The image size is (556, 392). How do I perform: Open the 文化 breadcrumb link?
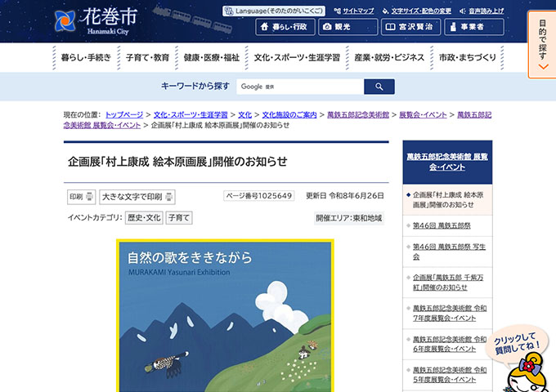(x=244, y=114)
